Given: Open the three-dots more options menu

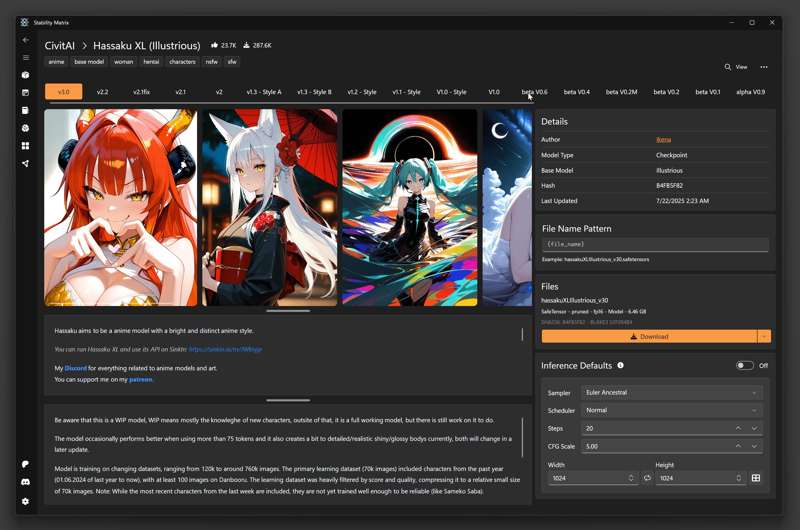Looking at the screenshot, I should 764,67.
